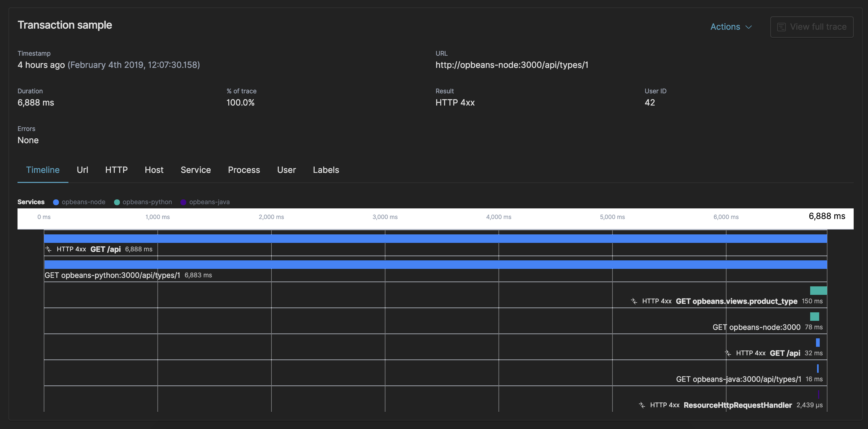Click the icon beside ResourceHttpRequestHandler span

pos(642,405)
